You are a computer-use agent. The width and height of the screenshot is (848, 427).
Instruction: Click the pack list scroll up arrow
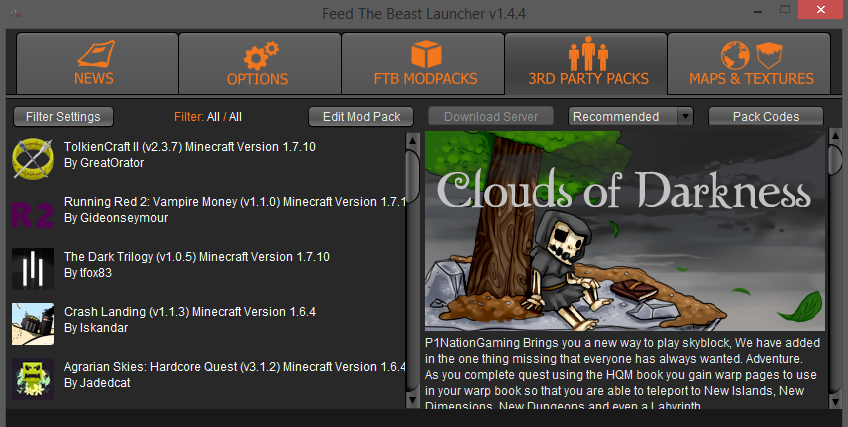[x=413, y=141]
